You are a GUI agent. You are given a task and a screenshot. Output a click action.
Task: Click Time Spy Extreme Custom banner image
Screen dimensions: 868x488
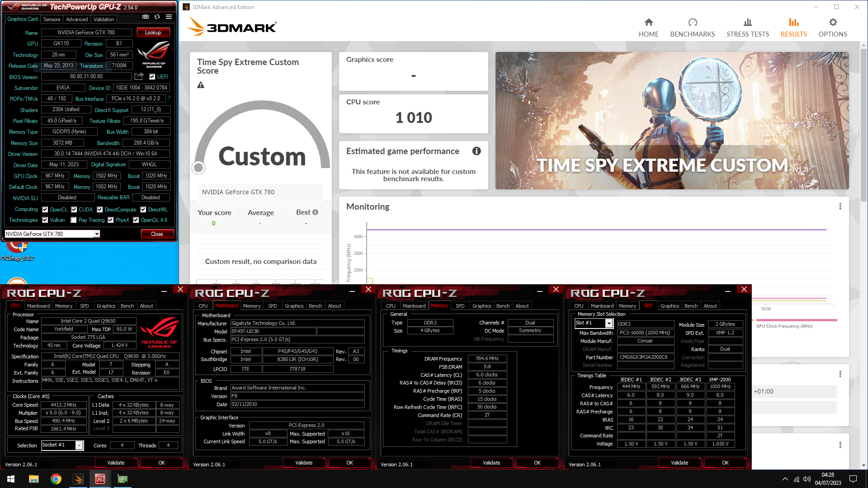point(672,121)
